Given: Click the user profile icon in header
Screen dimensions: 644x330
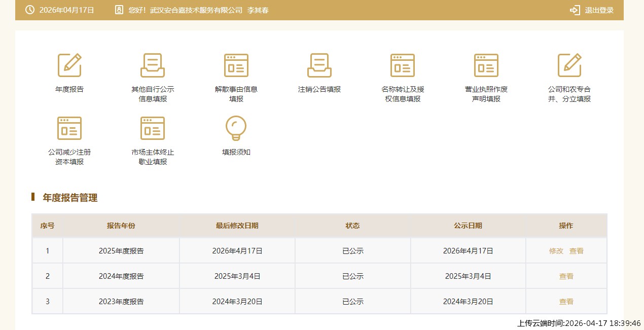Looking at the screenshot, I should click(x=119, y=10).
